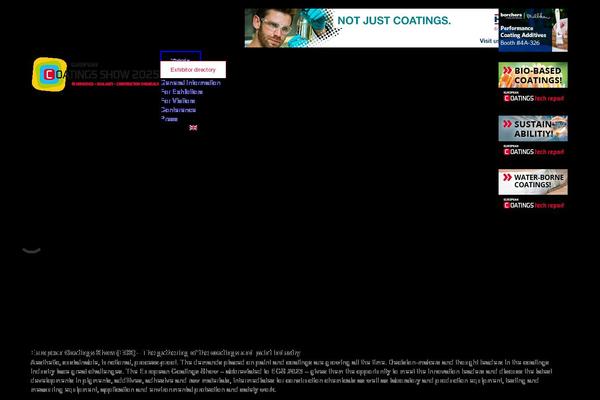
Task: Open Borchers Performance Coating Additives ad
Action: point(533,30)
